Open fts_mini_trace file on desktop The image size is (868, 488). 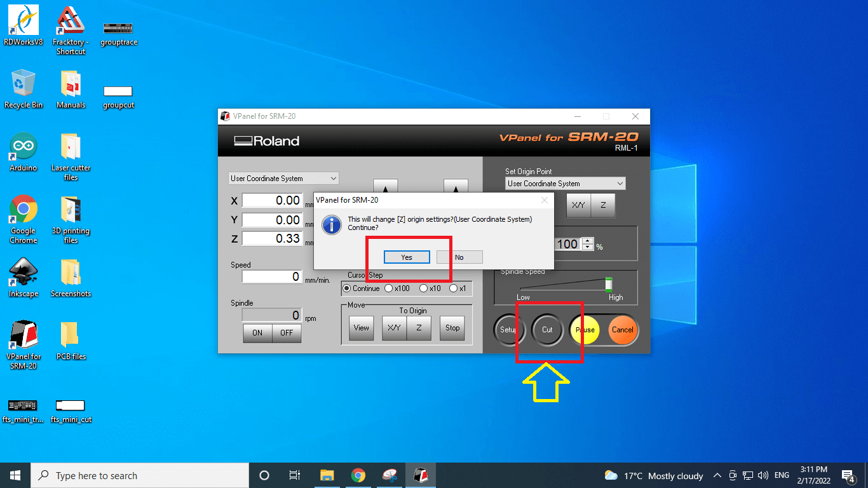point(24,411)
